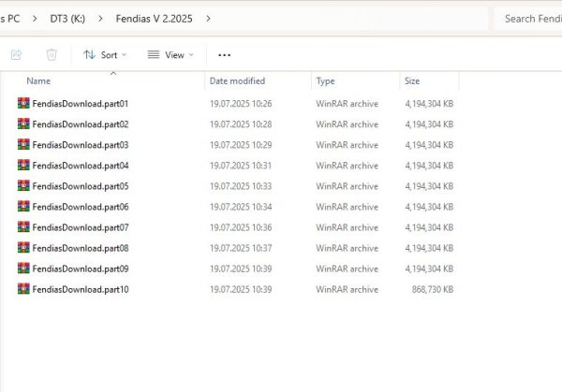Select file name FendiasDownload.part07
Screen dimensions: 562x392
tap(81, 227)
